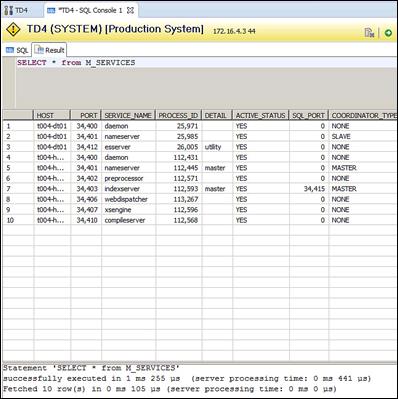
Task: Click the port 34,412 cell
Action: pyautogui.click(x=86, y=147)
